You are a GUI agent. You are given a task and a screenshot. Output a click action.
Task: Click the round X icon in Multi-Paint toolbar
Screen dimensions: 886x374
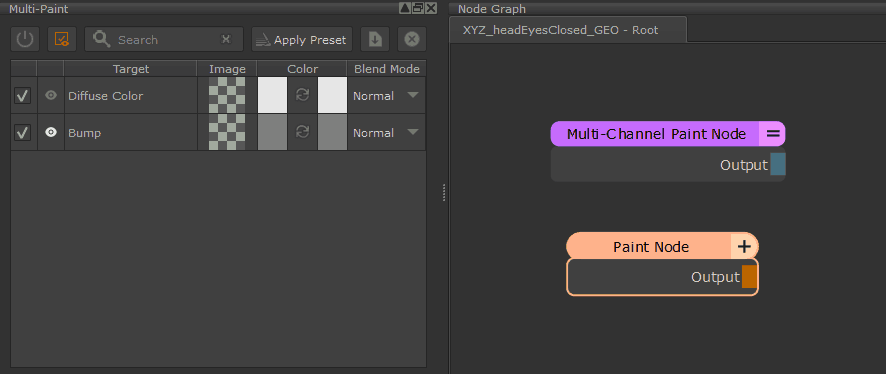tap(412, 40)
